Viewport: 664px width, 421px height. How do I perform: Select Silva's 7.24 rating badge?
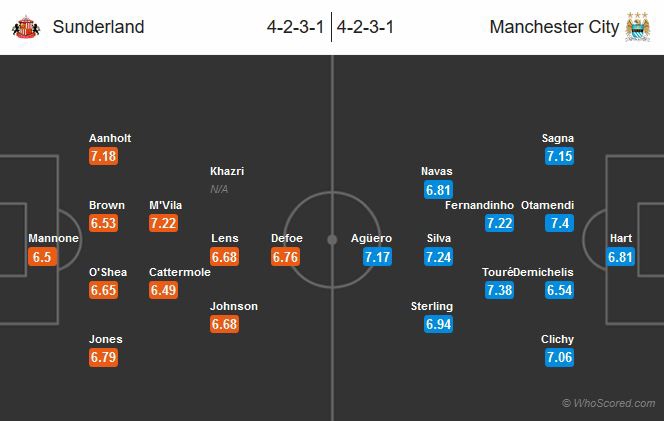pos(439,257)
